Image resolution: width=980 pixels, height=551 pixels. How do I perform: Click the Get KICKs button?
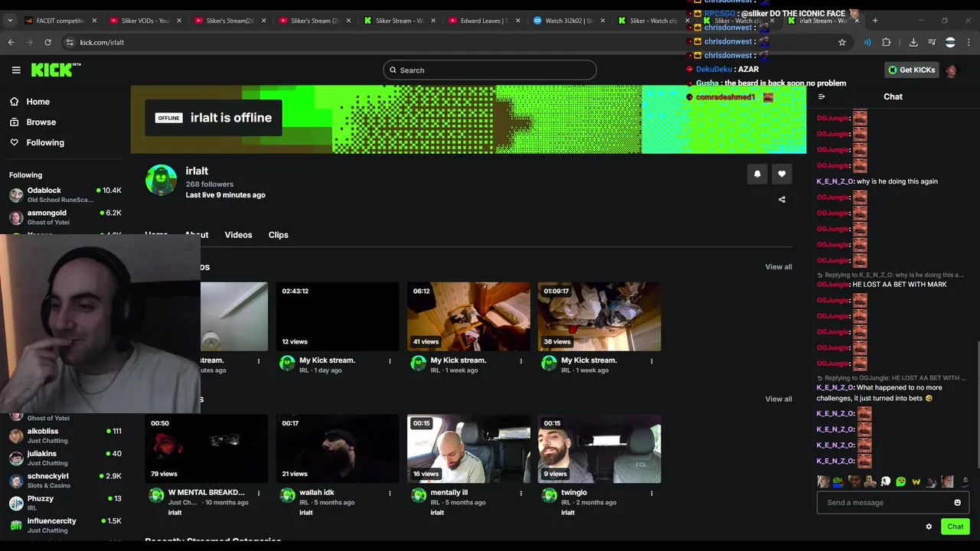pos(911,70)
